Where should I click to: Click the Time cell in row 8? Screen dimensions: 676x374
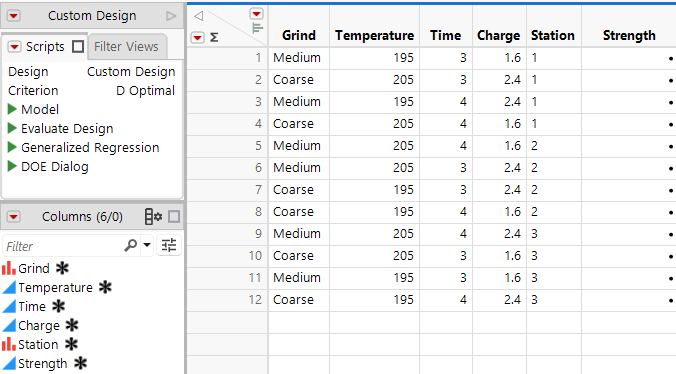point(446,212)
